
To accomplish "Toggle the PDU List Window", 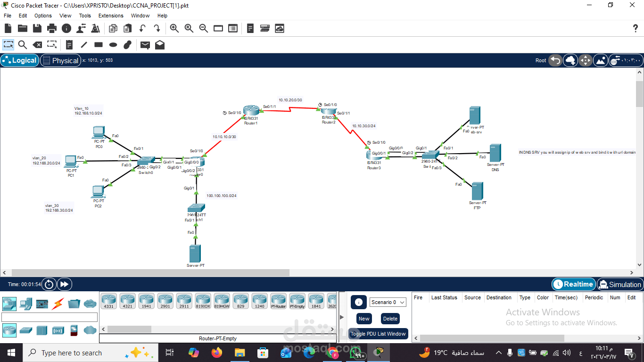I will [378, 334].
